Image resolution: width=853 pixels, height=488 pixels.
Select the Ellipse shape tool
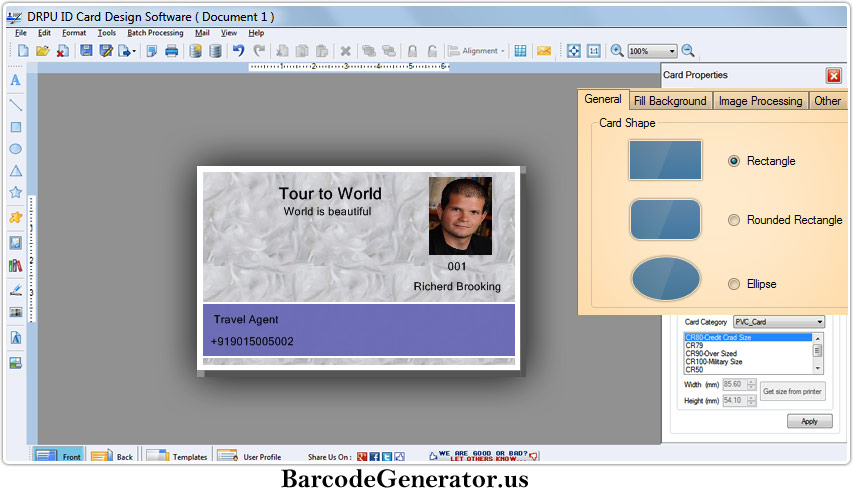pos(16,149)
